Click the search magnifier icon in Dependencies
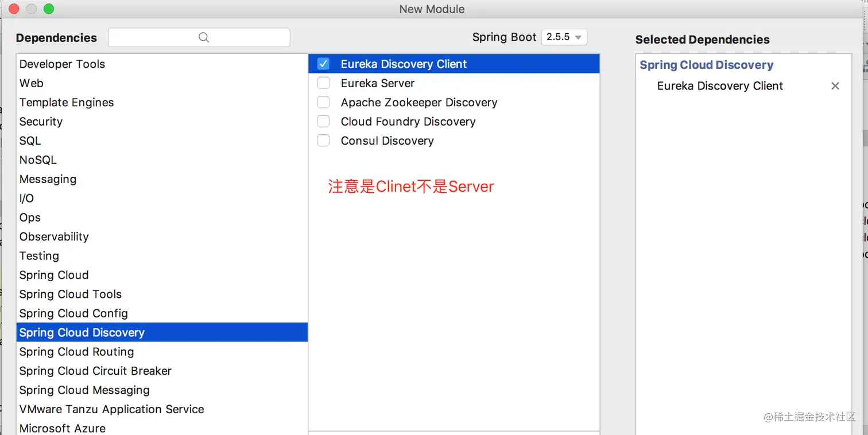868x435 pixels. coord(204,37)
